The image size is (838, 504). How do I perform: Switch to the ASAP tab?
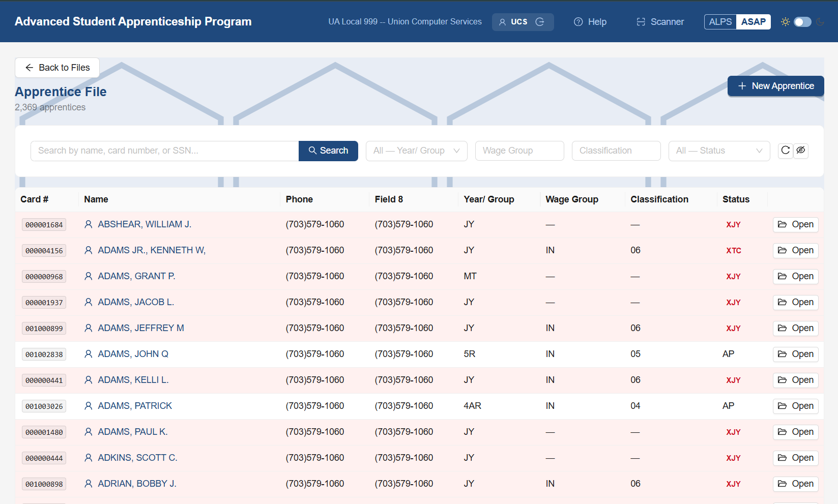(753, 22)
